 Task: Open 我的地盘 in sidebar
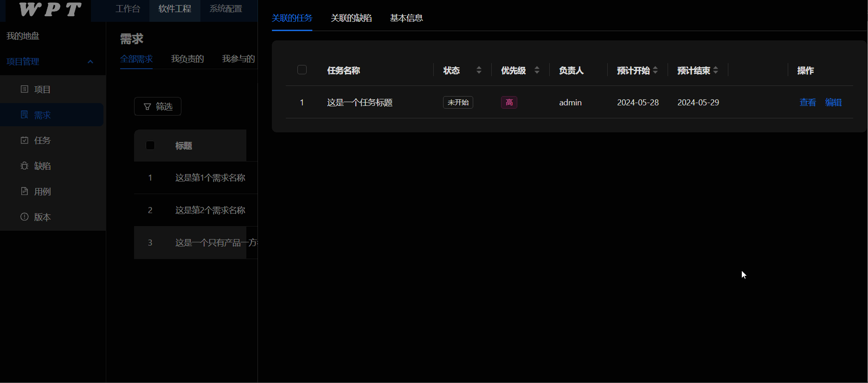[x=23, y=36]
